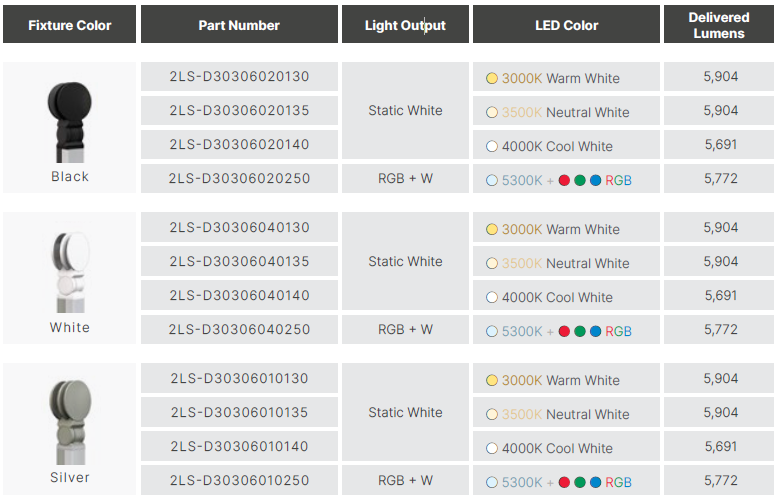Click the blue RGB dot in Silver row
This screenshot has height=499, width=775.
pos(596,482)
